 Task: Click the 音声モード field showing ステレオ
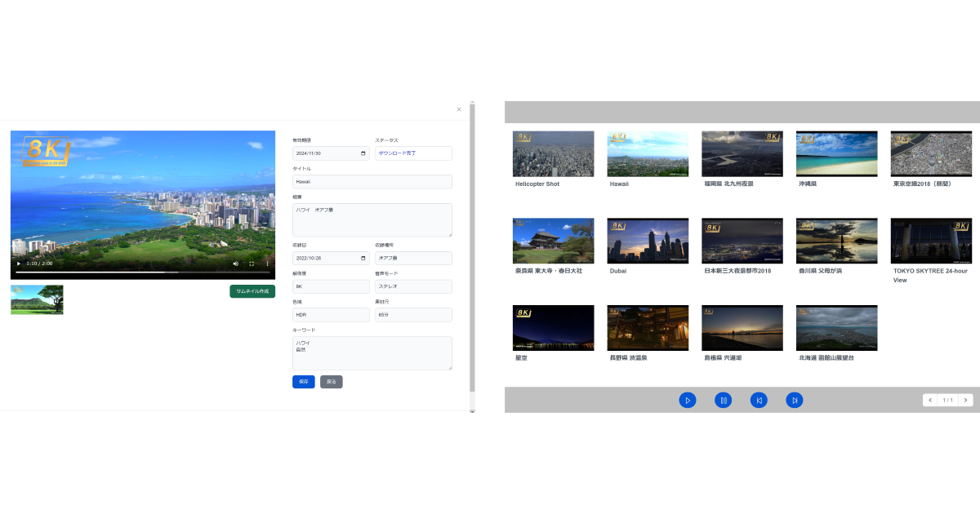point(413,286)
